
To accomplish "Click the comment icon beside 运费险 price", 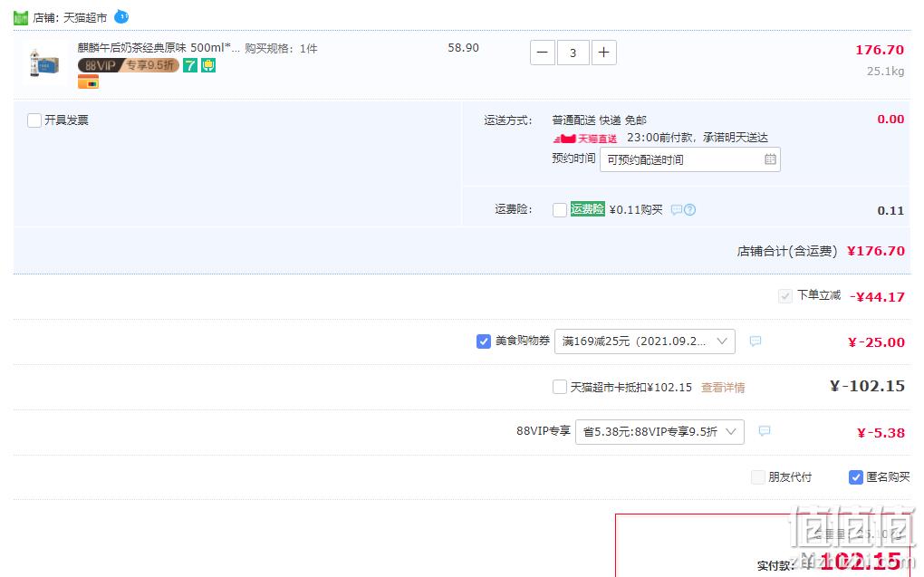I will pyautogui.click(x=677, y=210).
